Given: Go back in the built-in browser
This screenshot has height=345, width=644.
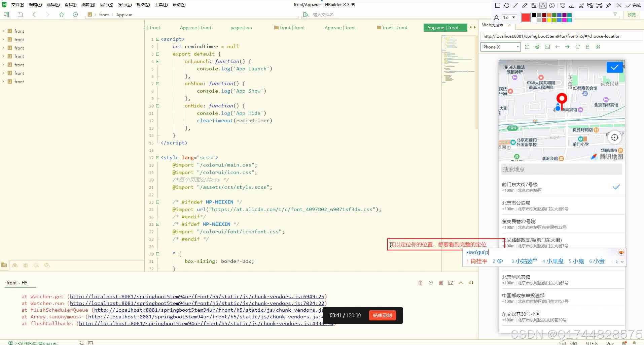Looking at the screenshot, I should (558, 47).
